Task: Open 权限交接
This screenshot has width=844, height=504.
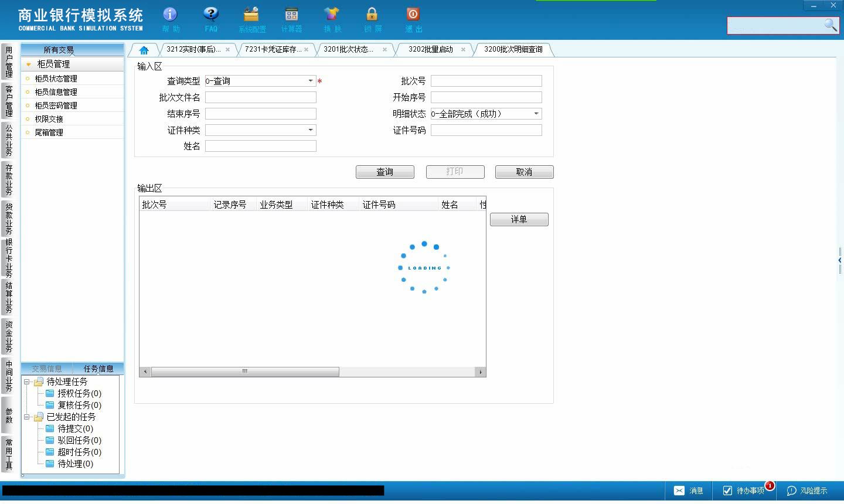Action: coord(49,119)
